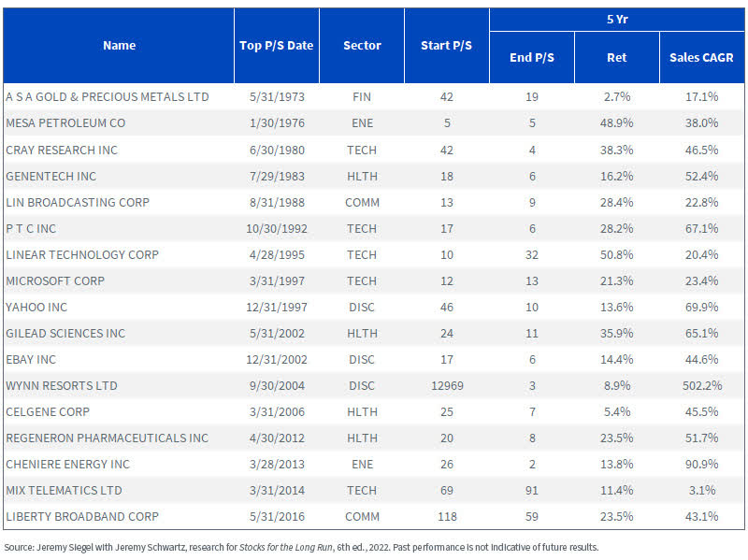Click the Sector column header
The height and width of the screenshot is (560, 748).
click(x=362, y=45)
